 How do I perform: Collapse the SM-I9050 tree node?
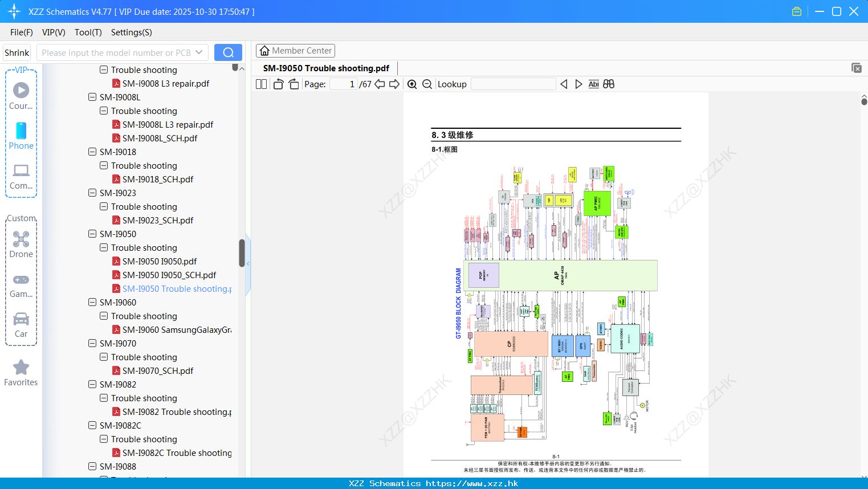click(92, 234)
